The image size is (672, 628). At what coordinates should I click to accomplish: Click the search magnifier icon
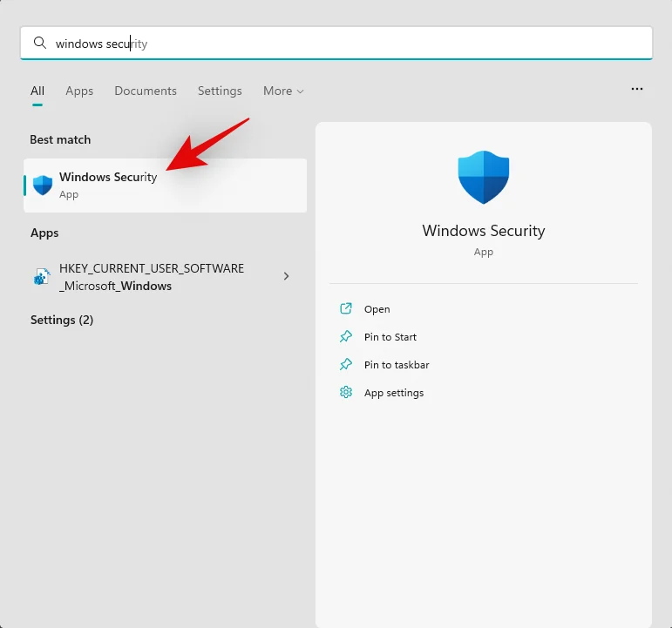pos(40,43)
